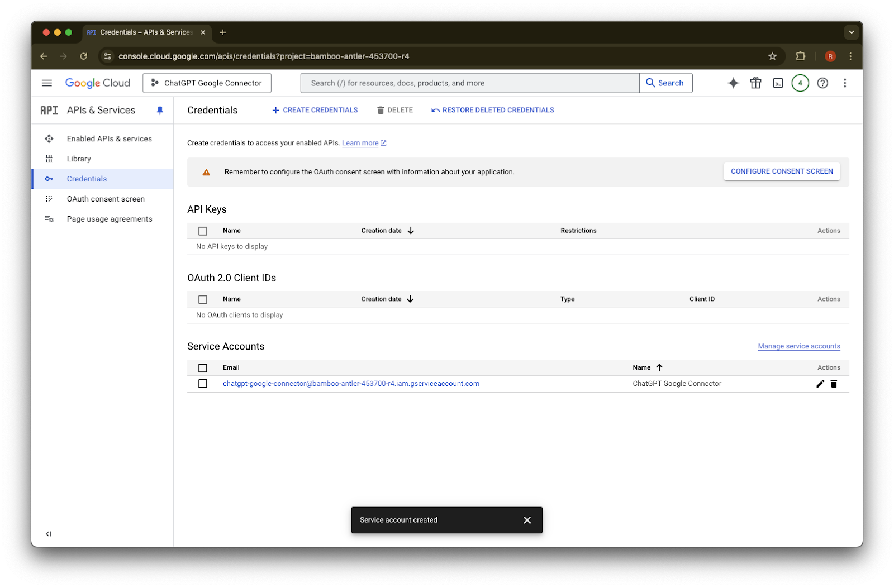The width and height of the screenshot is (894, 588).
Task: Sort service accounts by Name arrow
Action: (x=659, y=367)
